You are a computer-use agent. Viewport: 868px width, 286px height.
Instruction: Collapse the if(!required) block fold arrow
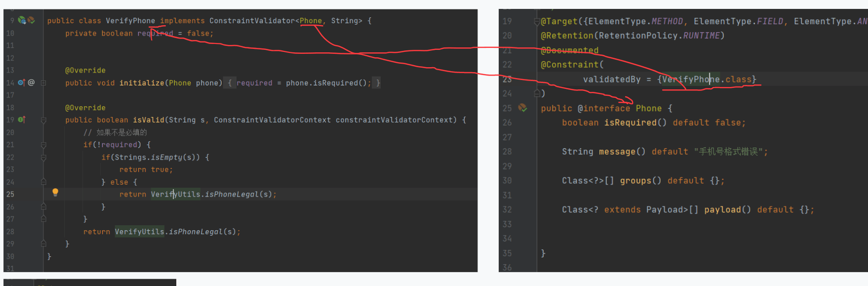click(x=43, y=145)
